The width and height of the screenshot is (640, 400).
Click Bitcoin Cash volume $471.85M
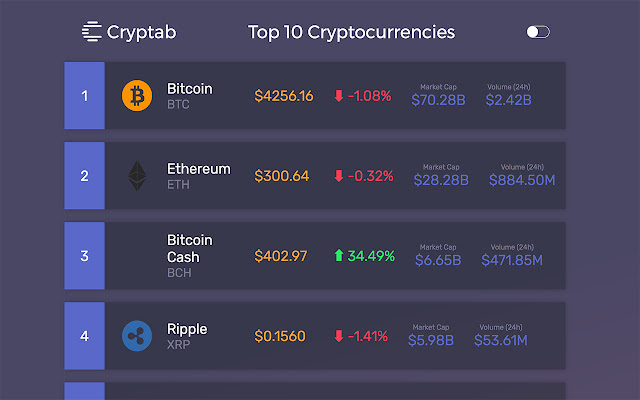[x=511, y=260]
